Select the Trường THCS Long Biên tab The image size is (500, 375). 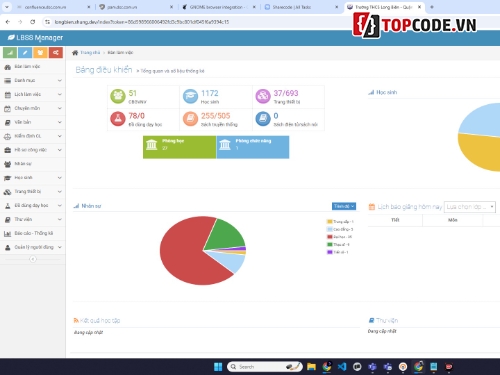tap(383, 7)
